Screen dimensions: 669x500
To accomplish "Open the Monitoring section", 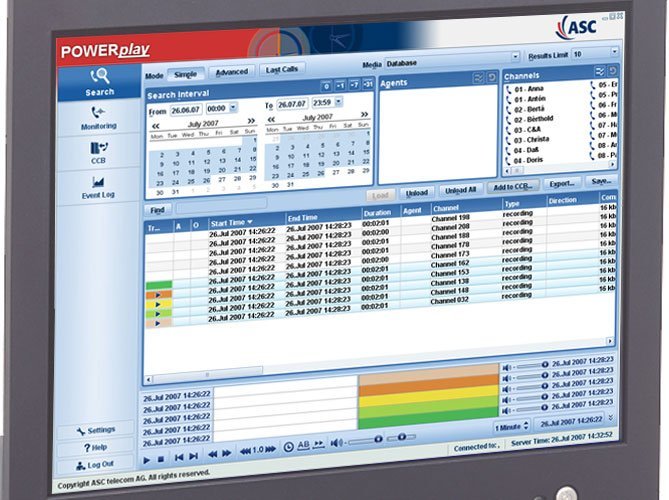I will coord(99,119).
